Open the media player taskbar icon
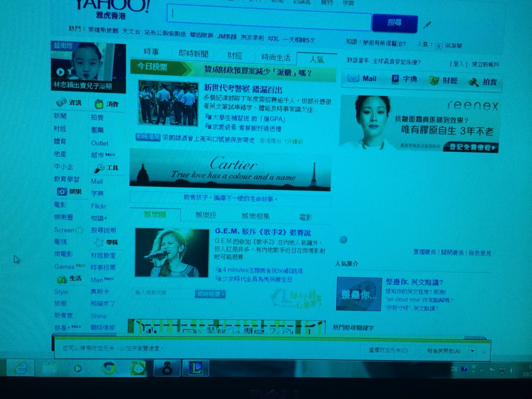532x399 pixels. (x=78, y=368)
